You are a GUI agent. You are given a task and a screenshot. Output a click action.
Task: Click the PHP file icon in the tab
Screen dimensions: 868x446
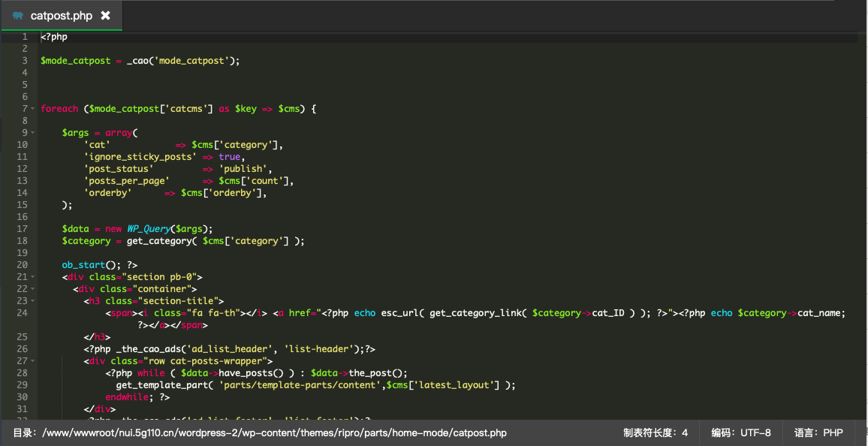click(18, 16)
